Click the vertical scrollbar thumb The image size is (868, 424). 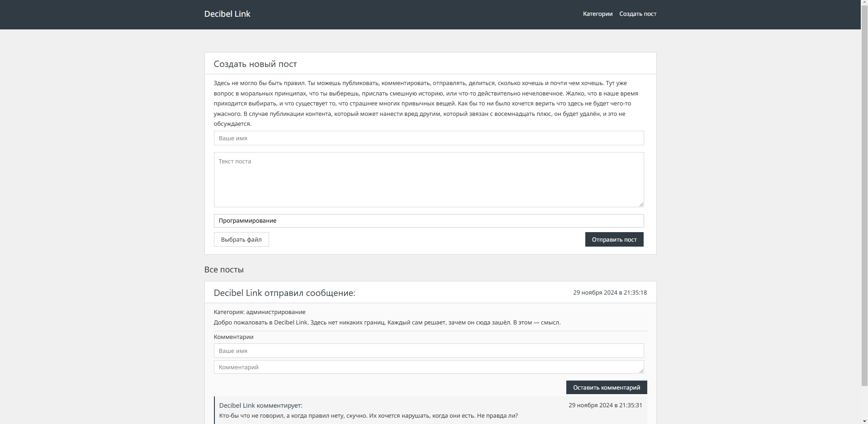864,196
